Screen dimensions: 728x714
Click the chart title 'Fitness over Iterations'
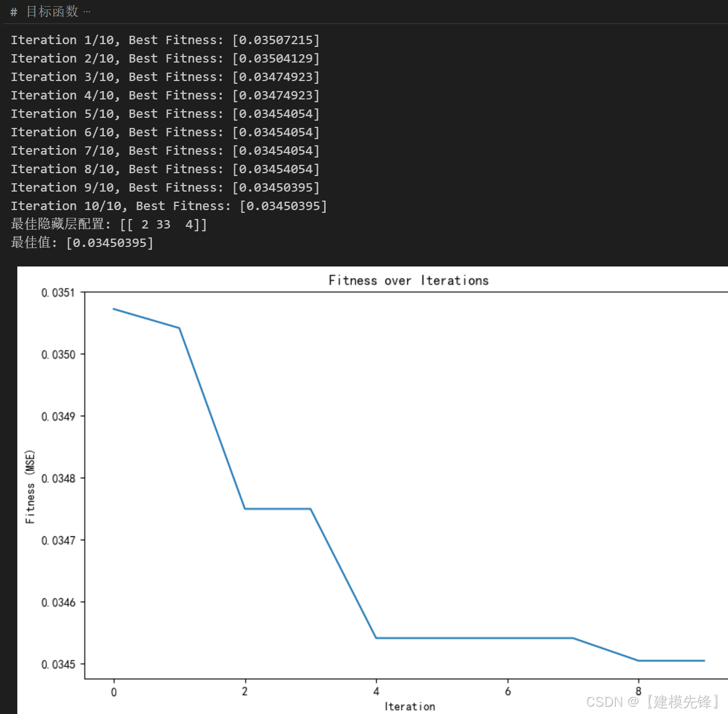[x=408, y=280]
